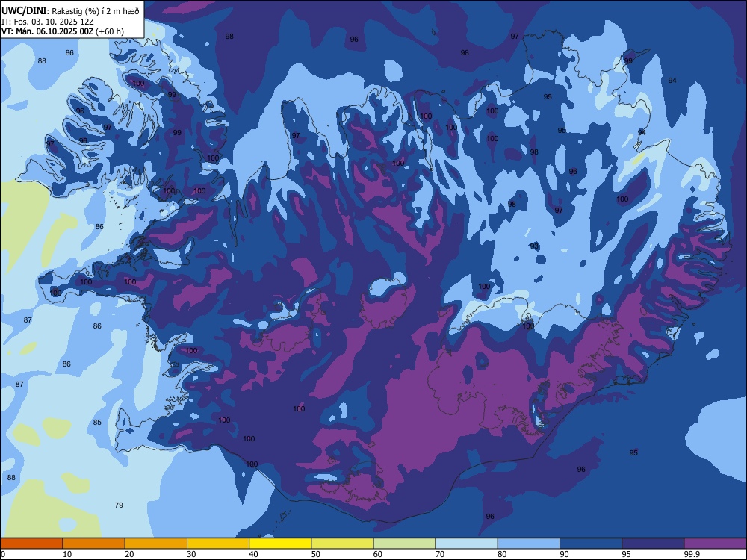The height and width of the screenshot is (560, 747).
Task: Select the orange 10–20 legend swatch
Action: 94,544
